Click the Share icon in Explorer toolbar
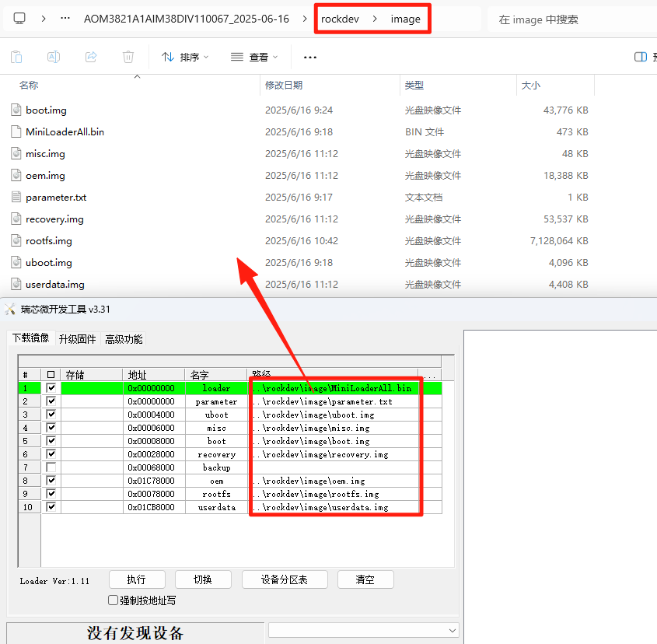The width and height of the screenshot is (657, 644). 91,57
